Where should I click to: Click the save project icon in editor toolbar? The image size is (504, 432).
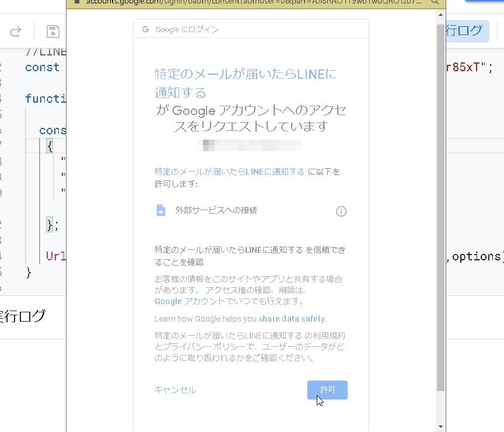pyautogui.click(x=52, y=31)
